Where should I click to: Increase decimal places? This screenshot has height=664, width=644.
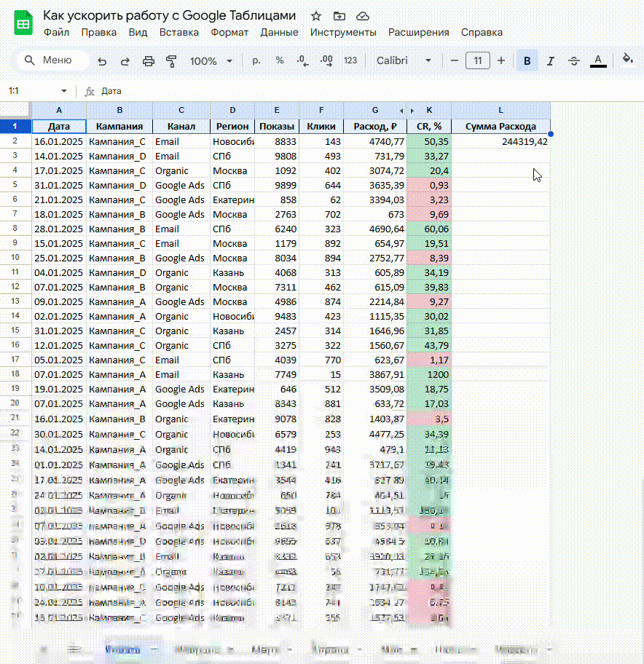tap(326, 60)
